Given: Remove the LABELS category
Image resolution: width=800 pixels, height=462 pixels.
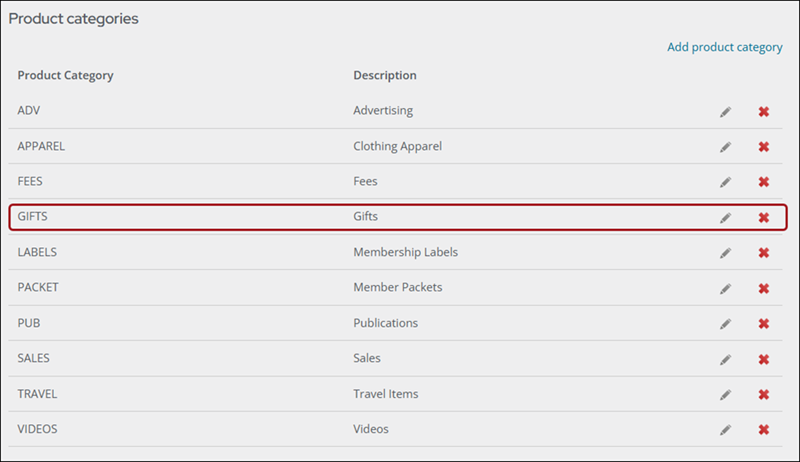Looking at the screenshot, I should 763,253.
